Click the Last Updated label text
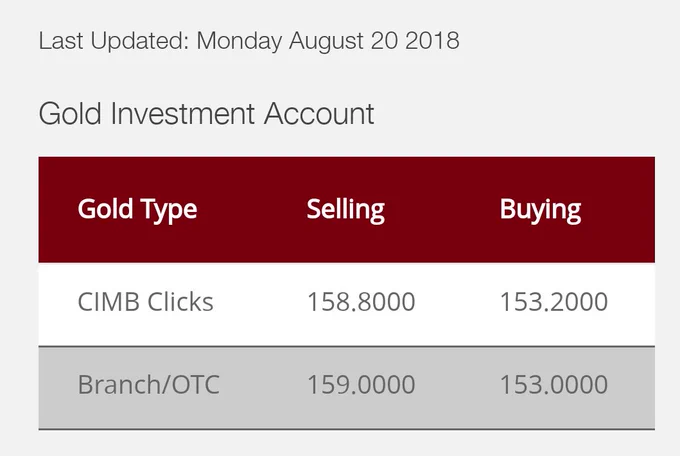Viewport: 680px width, 456px height. pos(114,41)
